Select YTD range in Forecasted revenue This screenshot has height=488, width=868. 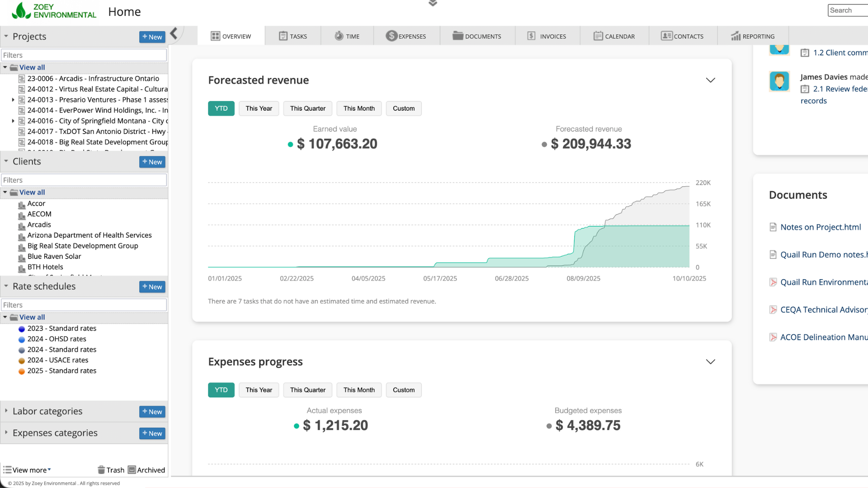[x=221, y=108]
